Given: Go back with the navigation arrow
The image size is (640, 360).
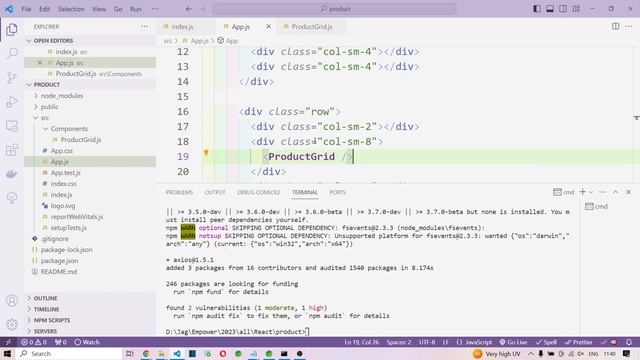Looking at the screenshot, I should (189, 9).
